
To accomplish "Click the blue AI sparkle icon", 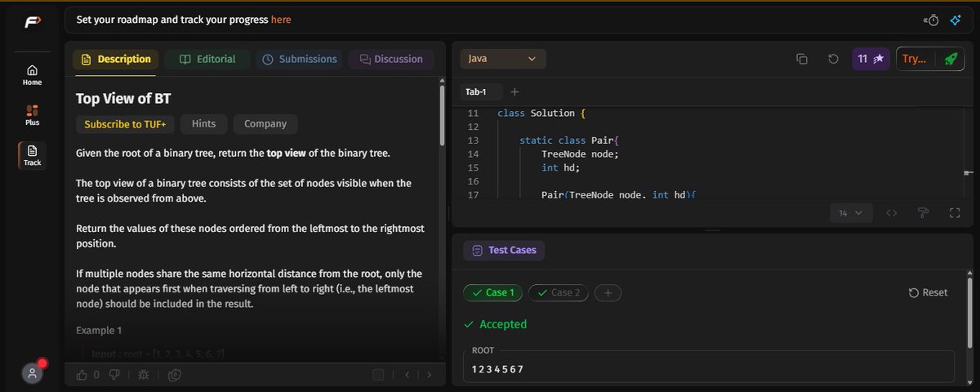I will 955,20.
